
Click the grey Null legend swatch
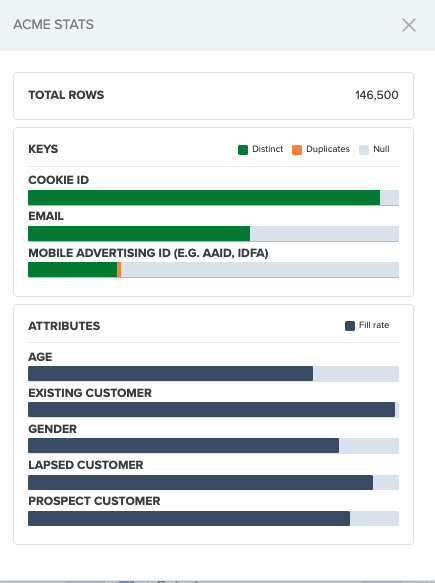pos(364,150)
